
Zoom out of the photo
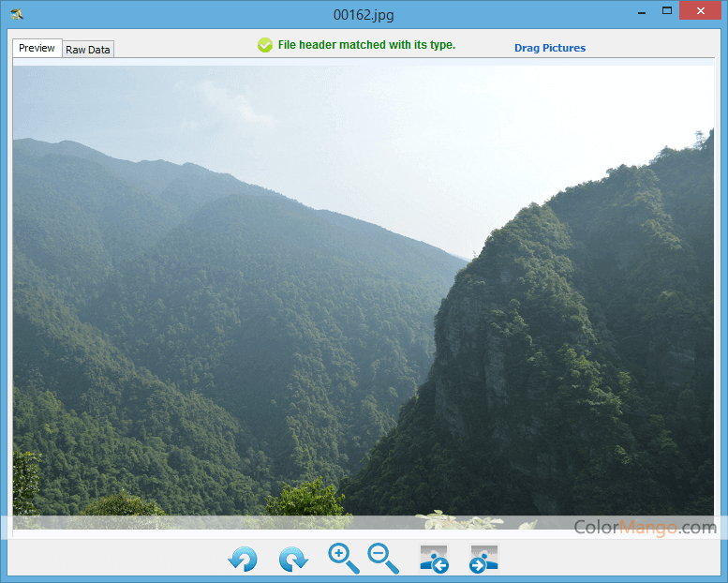pos(382,559)
